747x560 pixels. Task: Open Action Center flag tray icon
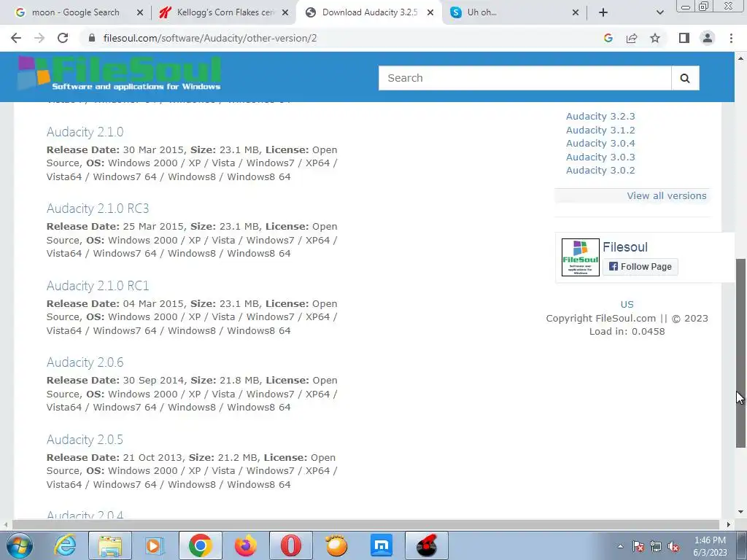click(638, 547)
